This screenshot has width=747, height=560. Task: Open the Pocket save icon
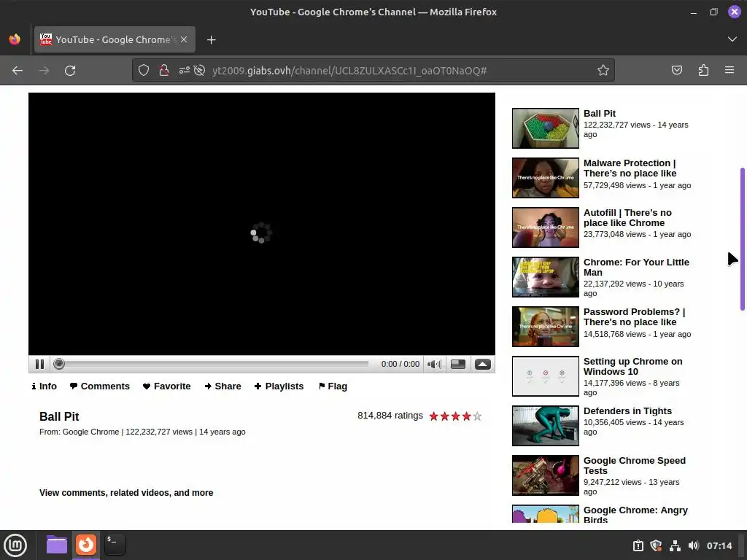point(677,71)
